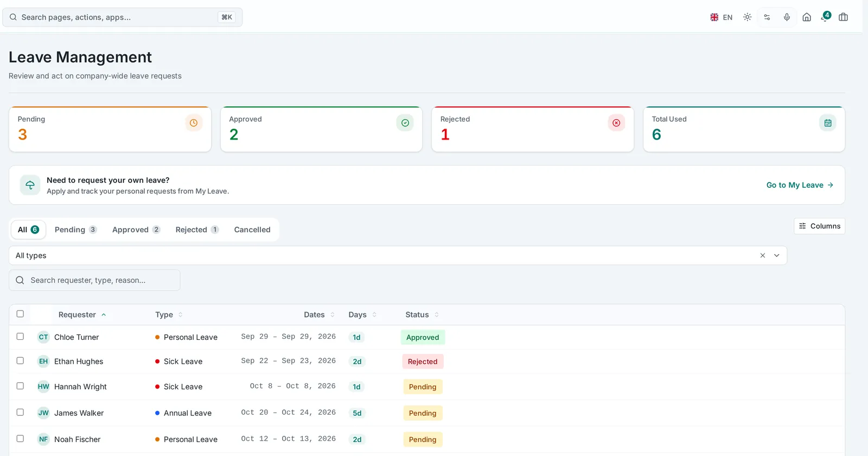This screenshot has height=456, width=868.
Task: Follow the Go to My Leave link
Action: click(800, 185)
